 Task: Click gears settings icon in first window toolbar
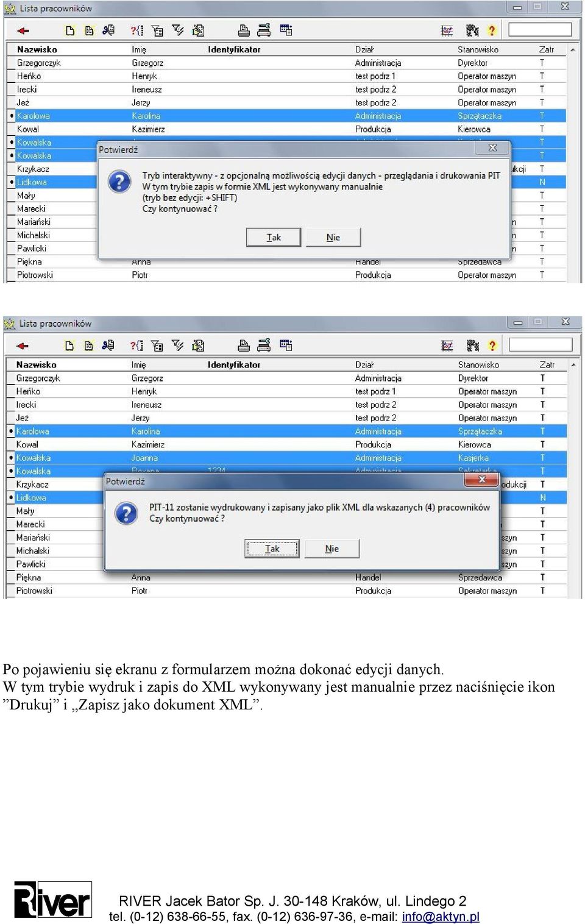click(x=472, y=30)
